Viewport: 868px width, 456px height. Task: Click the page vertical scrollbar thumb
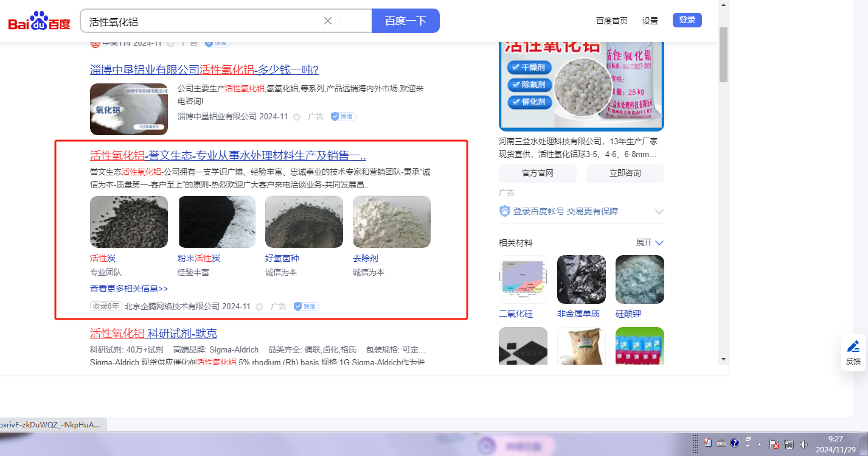click(x=723, y=55)
